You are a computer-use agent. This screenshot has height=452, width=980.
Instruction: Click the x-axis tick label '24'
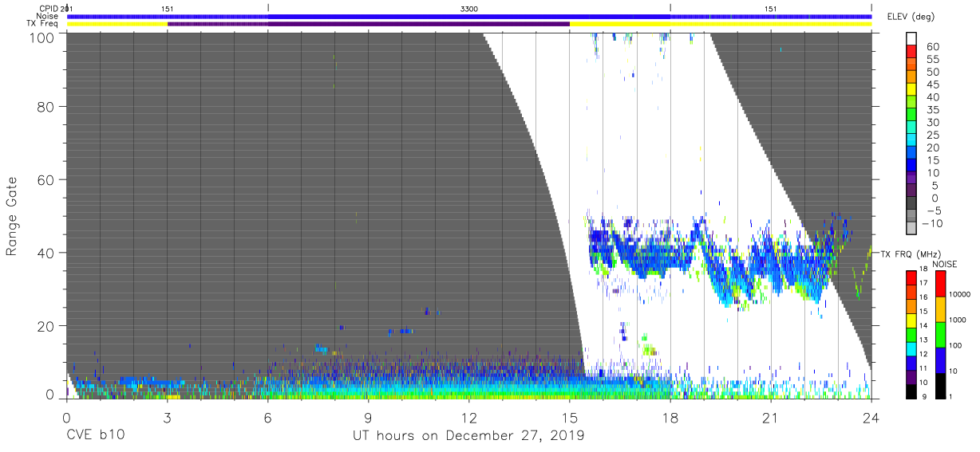click(x=871, y=417)
